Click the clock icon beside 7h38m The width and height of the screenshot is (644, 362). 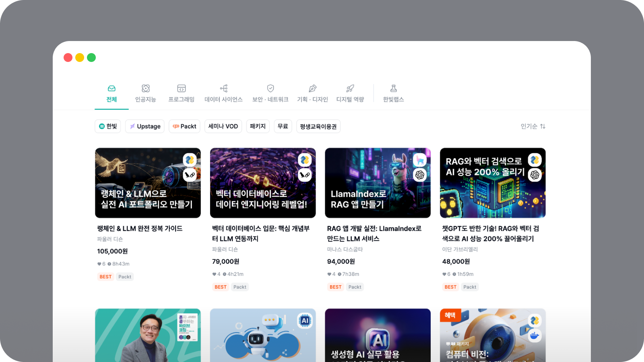pyautogui.click(x=340, y=274)
